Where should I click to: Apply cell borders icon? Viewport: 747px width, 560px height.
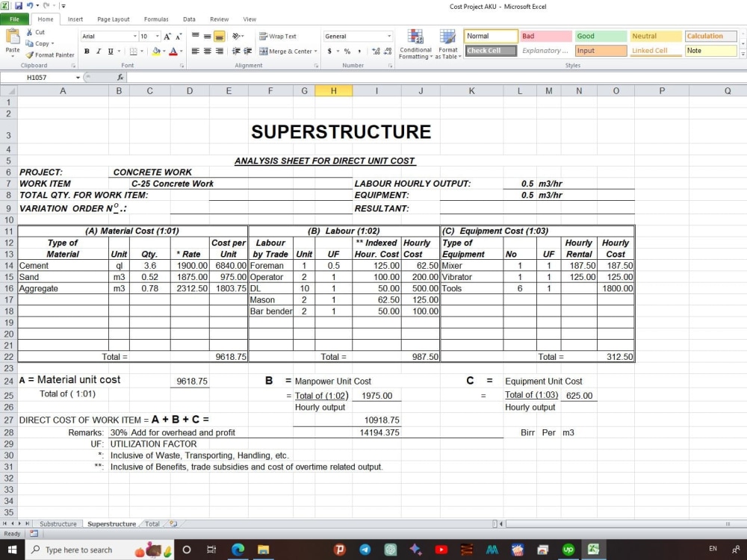[x=134, y=51]
